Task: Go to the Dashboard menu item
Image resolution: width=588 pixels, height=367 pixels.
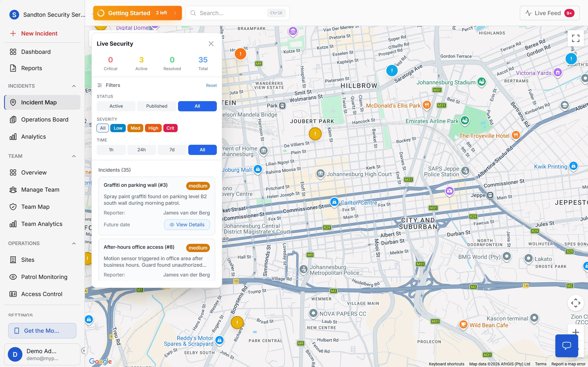Action: coord(36,52)
